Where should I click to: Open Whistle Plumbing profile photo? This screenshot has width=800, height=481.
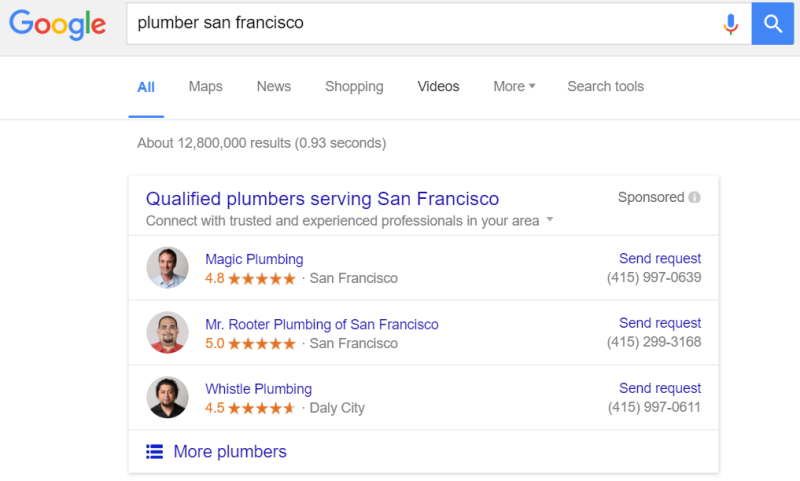pos(167,397)
